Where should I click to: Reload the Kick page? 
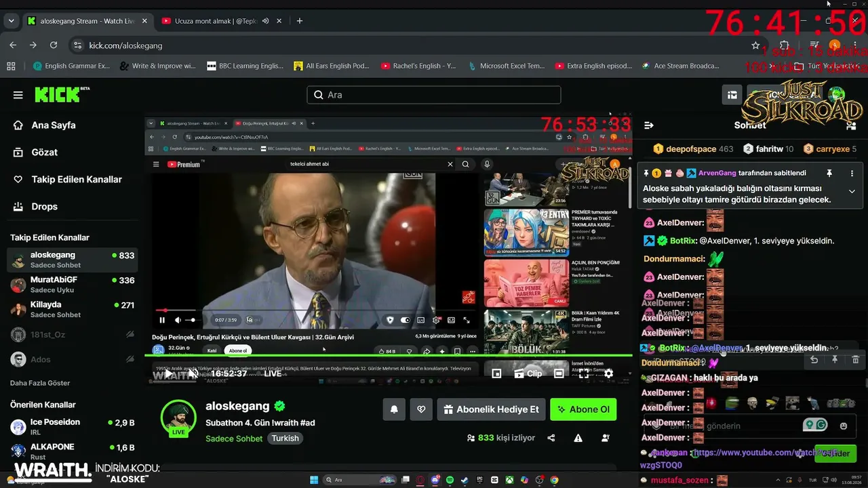click(x=54, y=45)
